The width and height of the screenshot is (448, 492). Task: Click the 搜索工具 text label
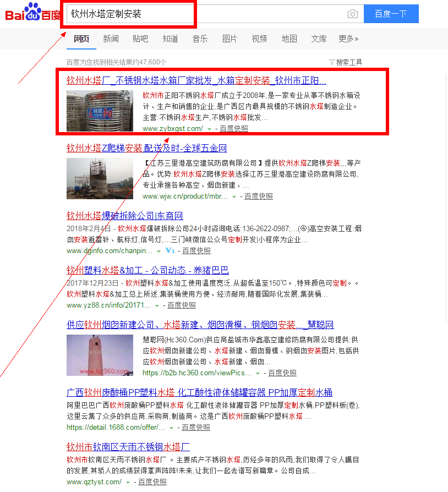[349, 62]
